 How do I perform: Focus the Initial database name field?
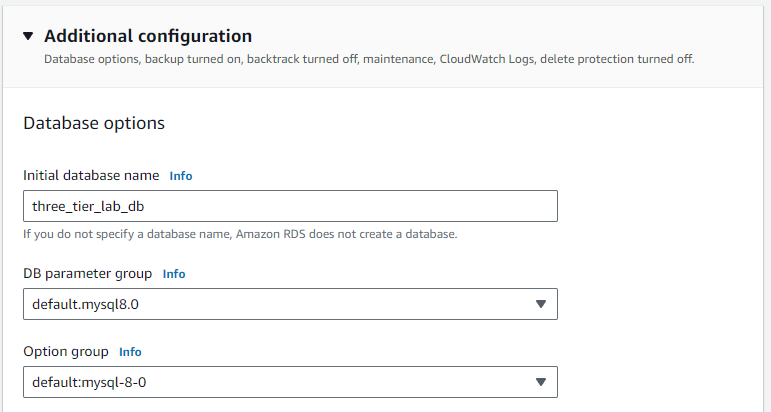(290, 206)
